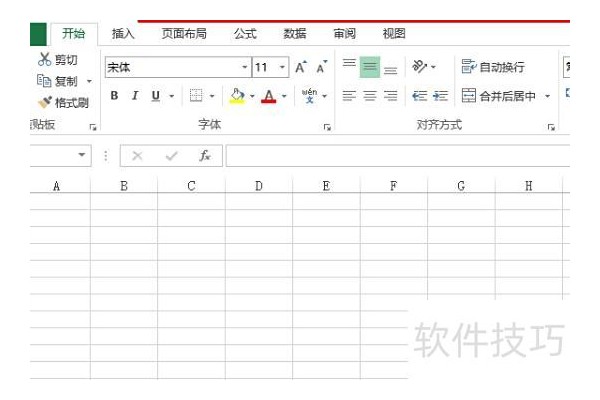Click Merge and Center (合并后居中)
This screenshot has width=600, height=400.
(499, 95)
